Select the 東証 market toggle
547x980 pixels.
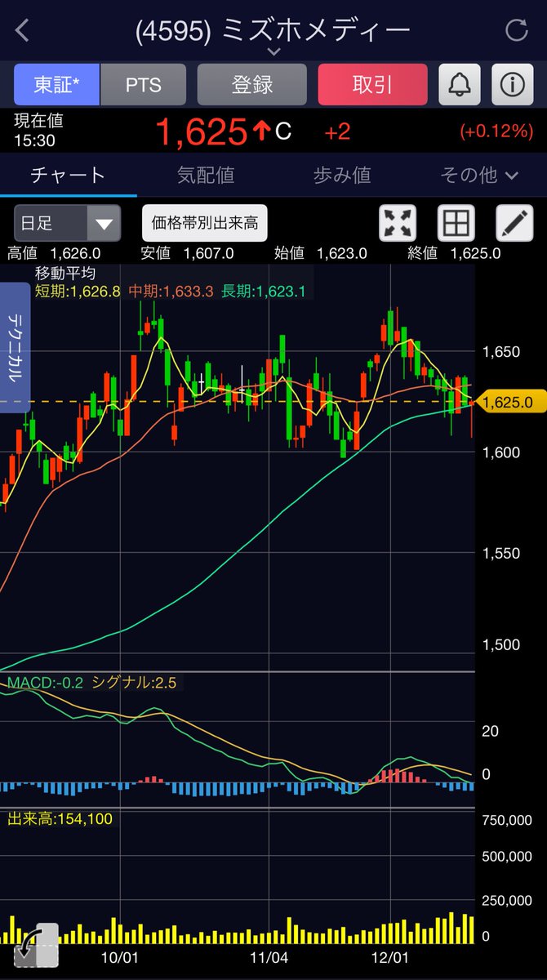coord(56,84)
